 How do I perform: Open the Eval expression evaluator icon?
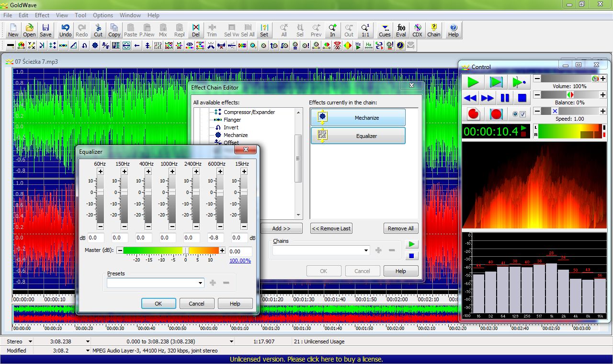point(401,30)
